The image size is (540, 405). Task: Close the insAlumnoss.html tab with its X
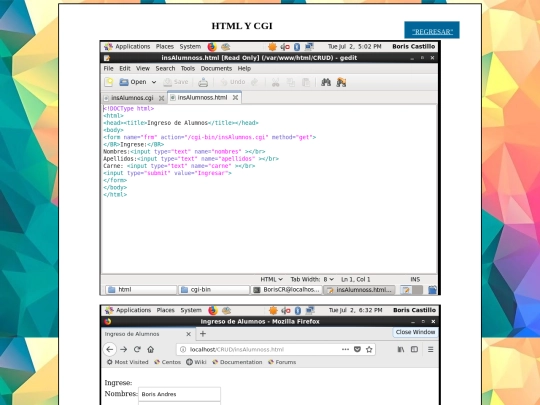(235, 98)
